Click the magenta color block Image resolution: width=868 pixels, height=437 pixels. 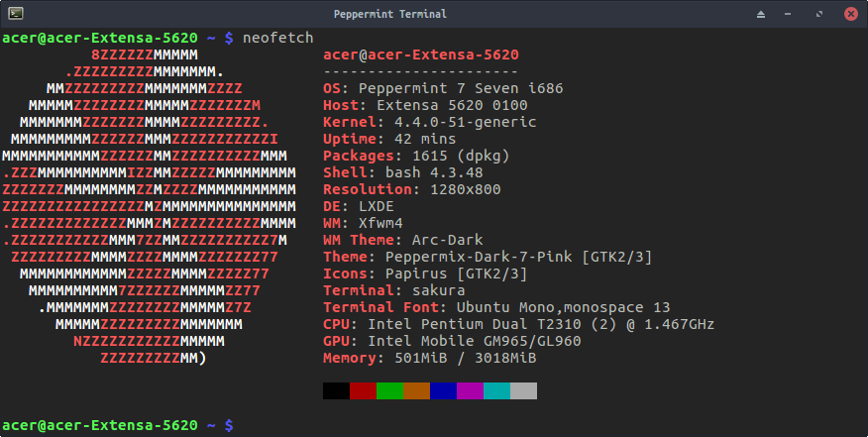(x=470, y=390)
